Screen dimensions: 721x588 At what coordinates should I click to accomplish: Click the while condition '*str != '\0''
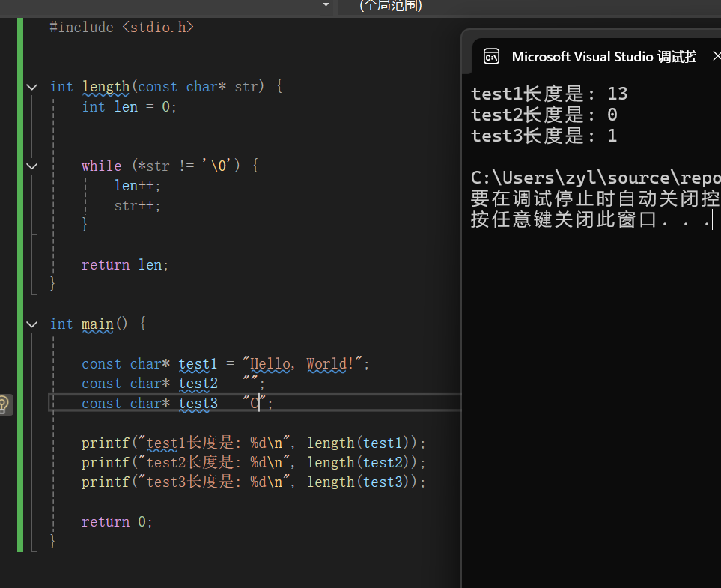tap(186, 166)
